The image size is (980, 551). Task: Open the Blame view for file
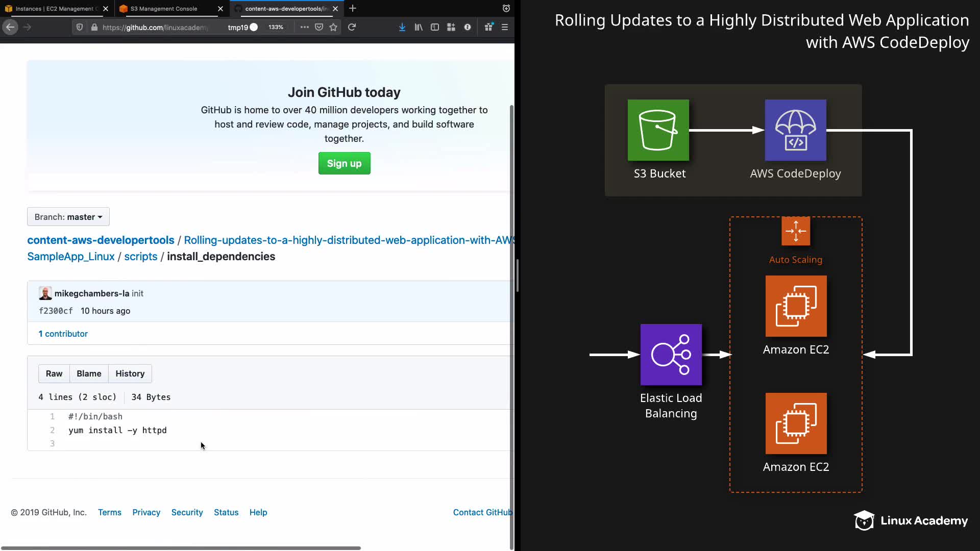(x=89, y=373)
